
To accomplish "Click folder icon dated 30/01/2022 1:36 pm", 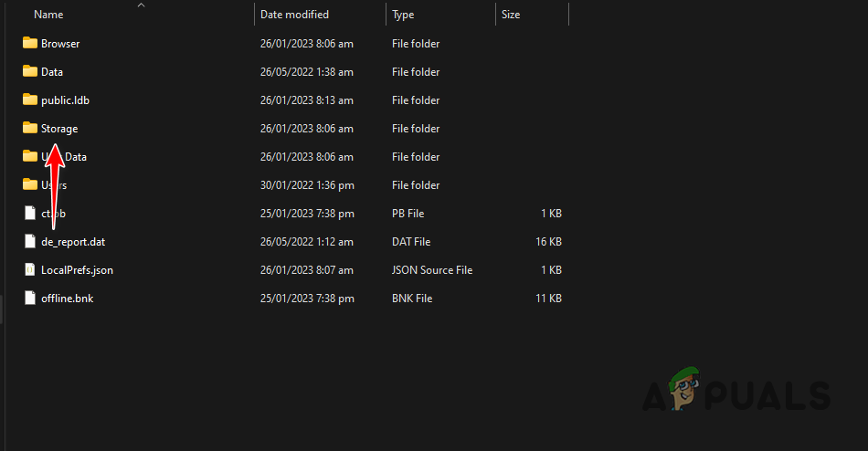I will 30,184.
